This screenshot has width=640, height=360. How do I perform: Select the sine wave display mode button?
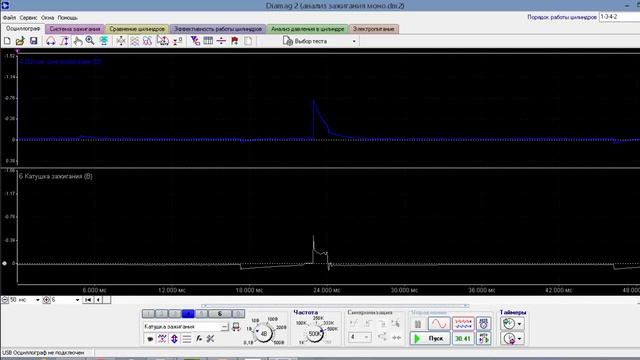(439, 324)
